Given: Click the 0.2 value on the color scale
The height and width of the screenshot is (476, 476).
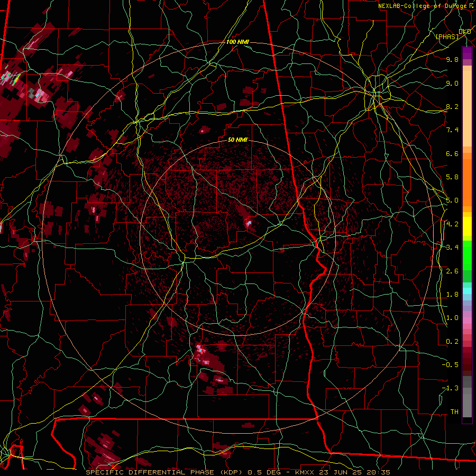Looking at the screenshot, I should pos(452,342).
